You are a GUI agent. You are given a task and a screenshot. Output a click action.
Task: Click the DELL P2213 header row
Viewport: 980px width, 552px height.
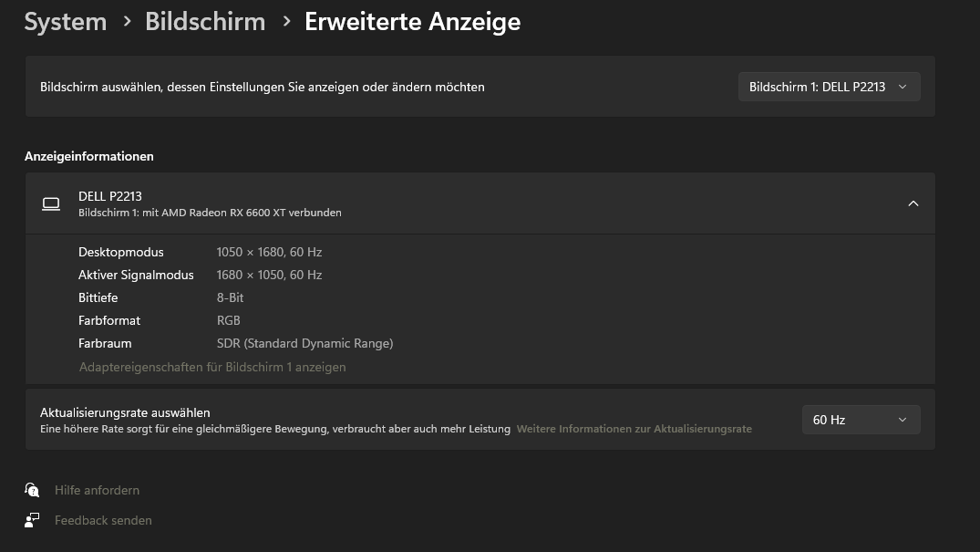click(x=480, y=203)
